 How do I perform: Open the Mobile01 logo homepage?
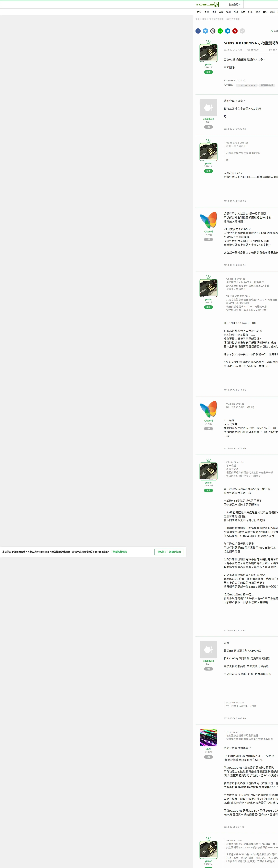(207, 4)
